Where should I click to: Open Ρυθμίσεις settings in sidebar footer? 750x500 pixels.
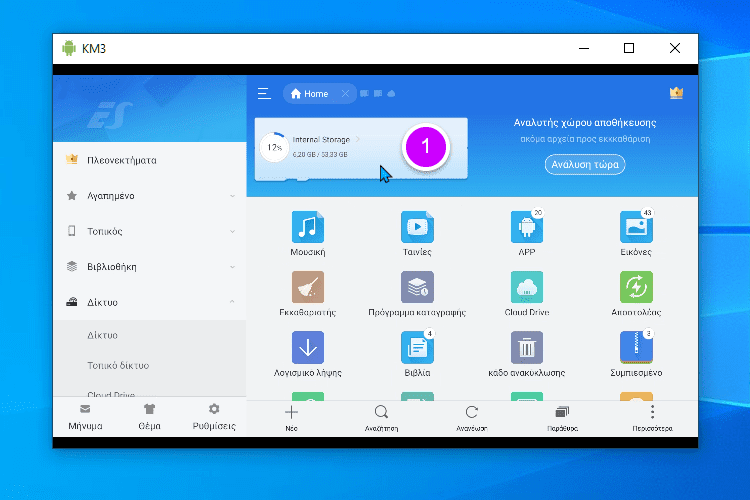214,417
